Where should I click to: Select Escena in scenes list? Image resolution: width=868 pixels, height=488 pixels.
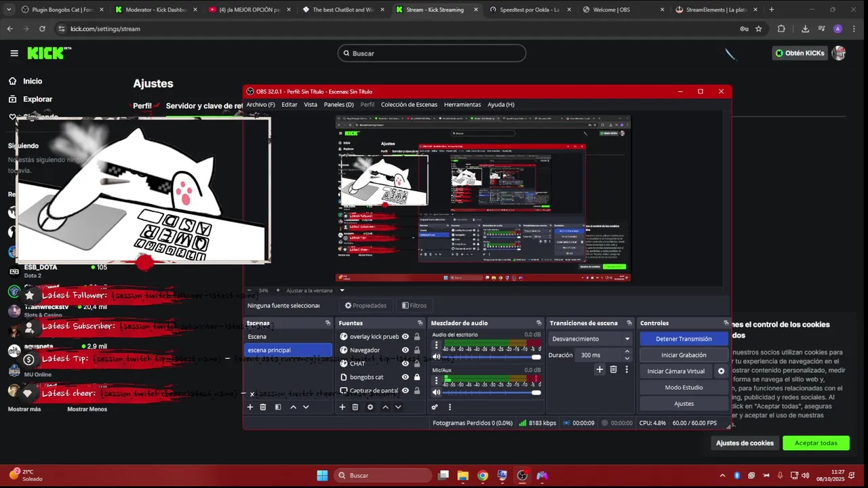[288, 336]
